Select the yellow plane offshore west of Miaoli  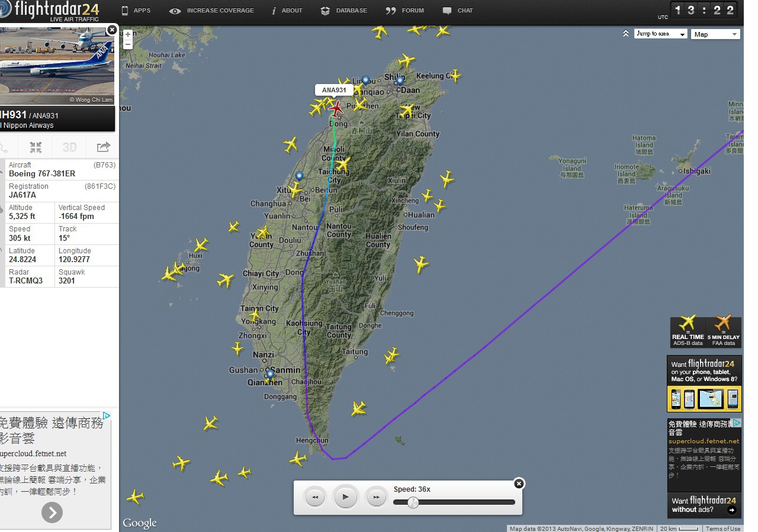(x=290, y=144)
